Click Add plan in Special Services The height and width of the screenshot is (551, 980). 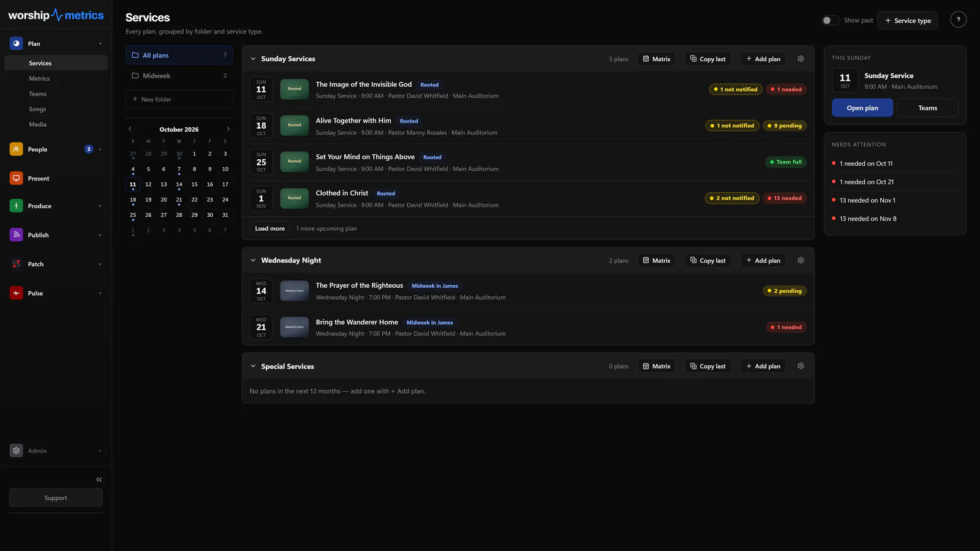[x=763, y=366]
